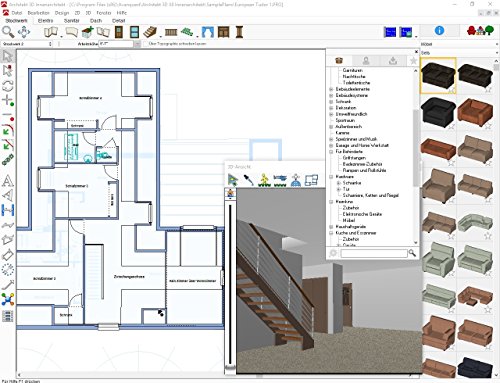
Task: Select the text tool on left toolbar
Action: [8, 180]
